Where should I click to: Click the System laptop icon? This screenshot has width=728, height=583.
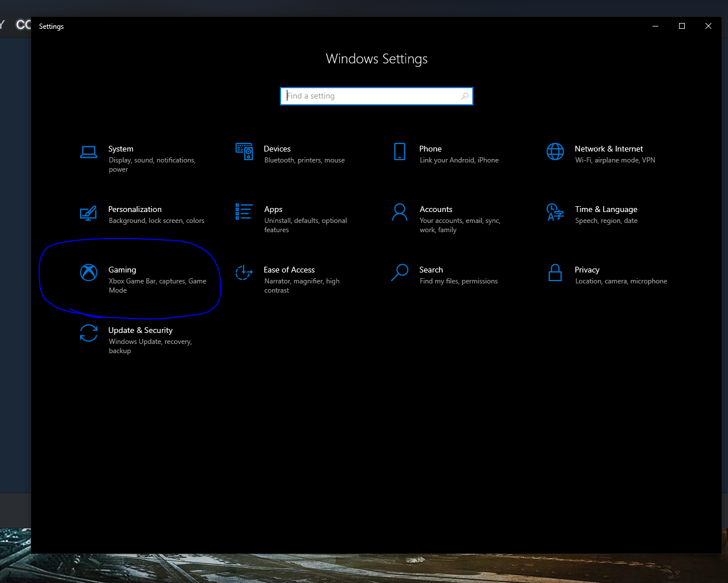89,152
